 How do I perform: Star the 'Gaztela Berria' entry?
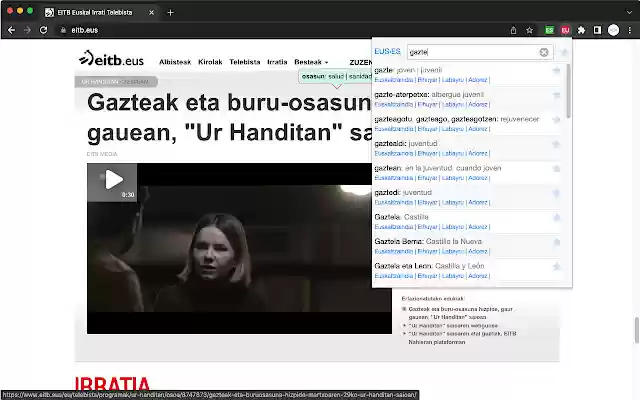[x=556, y=242]
